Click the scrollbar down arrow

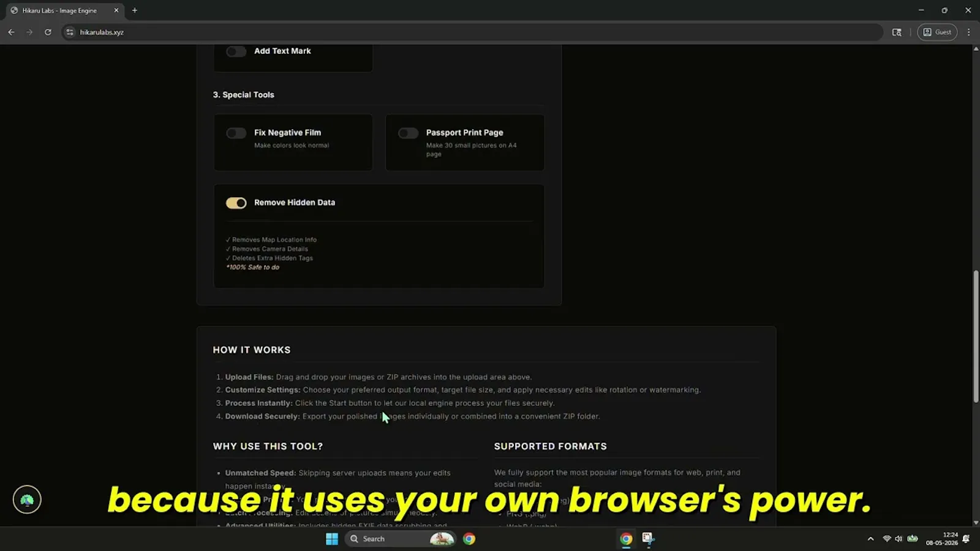[976, 523]
